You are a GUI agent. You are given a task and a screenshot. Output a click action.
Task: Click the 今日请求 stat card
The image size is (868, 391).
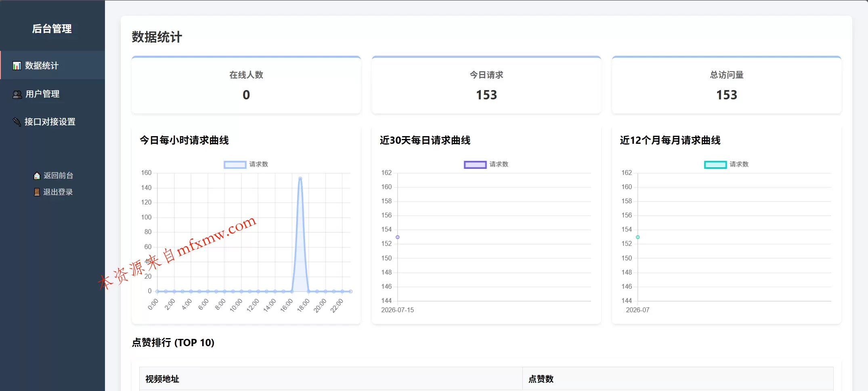click(486, 85)
